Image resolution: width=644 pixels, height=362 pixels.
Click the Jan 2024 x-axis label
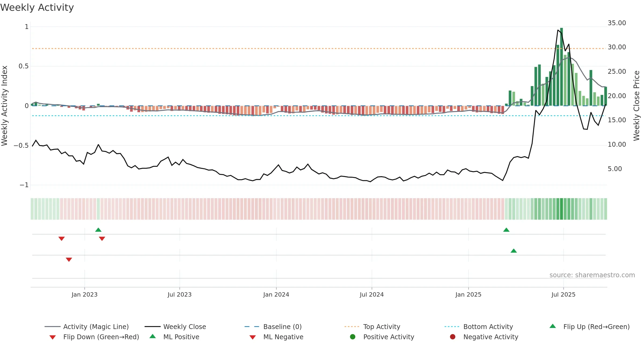coord(276,294)
